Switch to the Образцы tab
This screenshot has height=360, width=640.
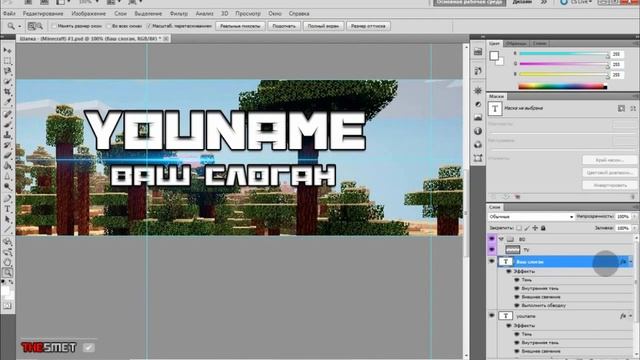pos(516,43)
